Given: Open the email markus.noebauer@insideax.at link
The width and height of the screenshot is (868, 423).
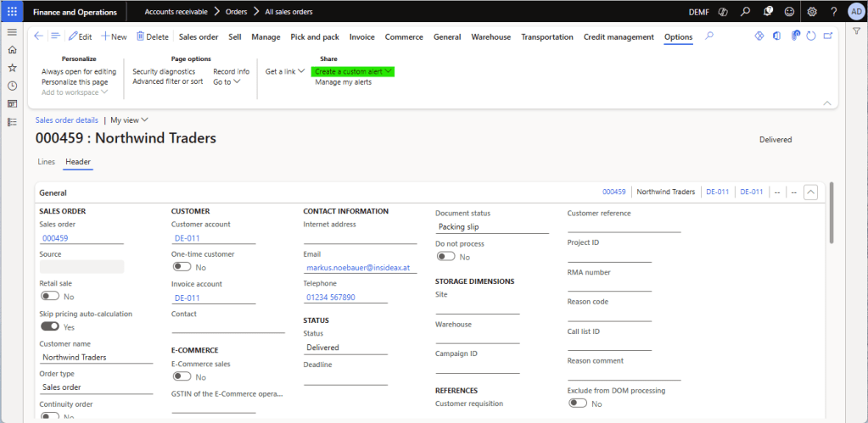Looking at the screenshot, I should [x=357, y=268].
